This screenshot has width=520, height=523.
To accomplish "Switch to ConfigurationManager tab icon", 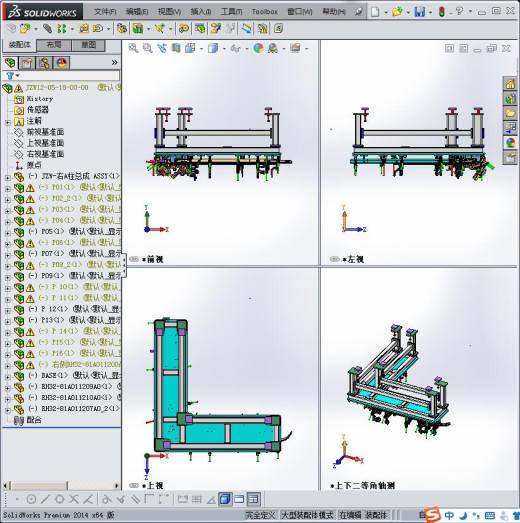I will coord(44,62).
